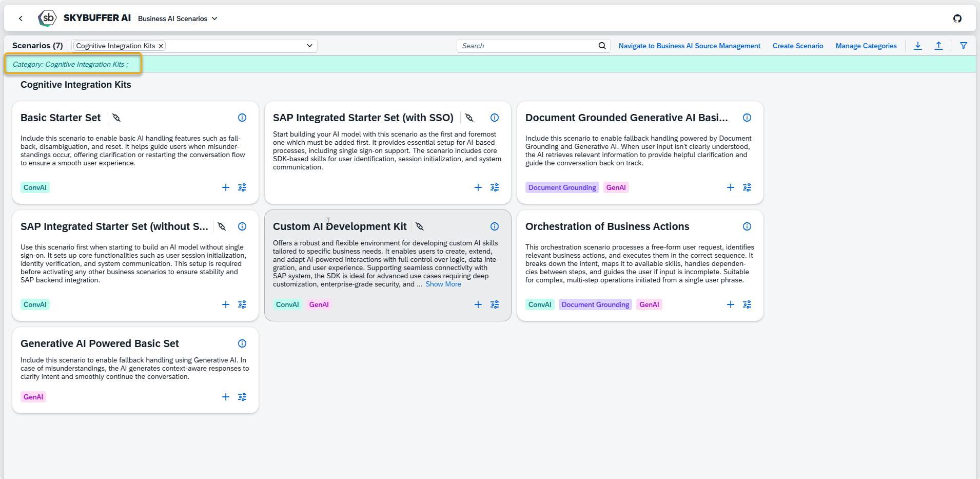The width and height of the screenshot is (980, 479).
Task: Go back using the left arrow
Action: click(21, 18)
